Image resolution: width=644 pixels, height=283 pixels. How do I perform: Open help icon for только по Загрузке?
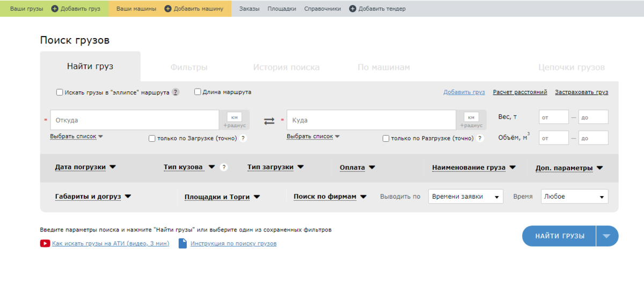click(243, 138)
